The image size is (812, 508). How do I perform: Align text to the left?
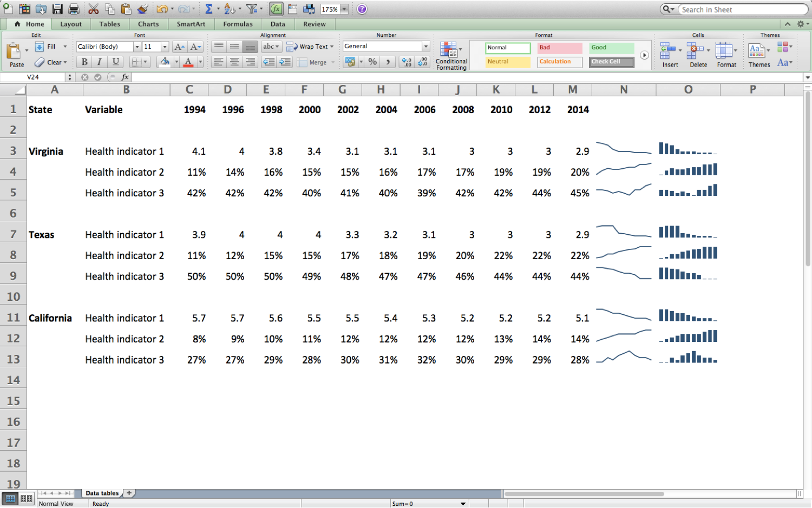pos(219,62)
